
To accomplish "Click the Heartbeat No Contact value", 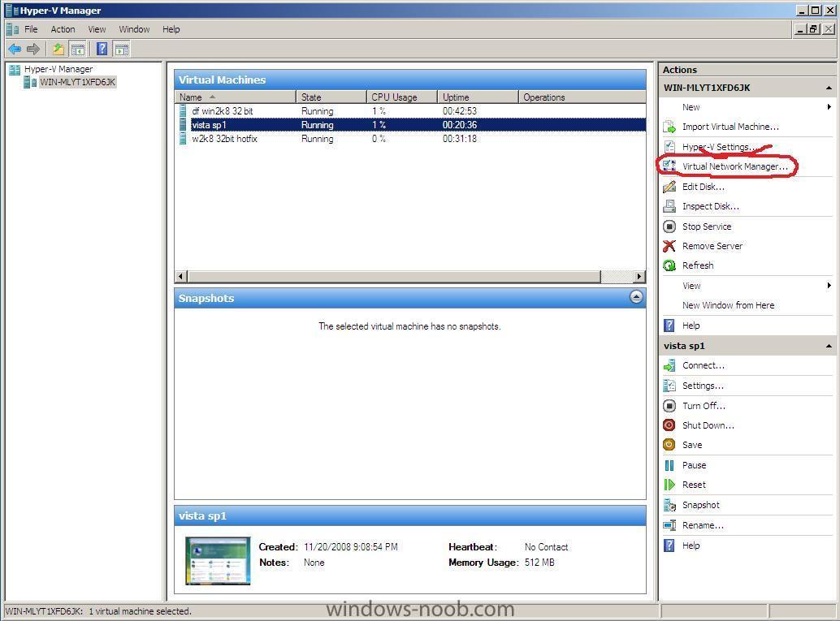I will (547, 547).
